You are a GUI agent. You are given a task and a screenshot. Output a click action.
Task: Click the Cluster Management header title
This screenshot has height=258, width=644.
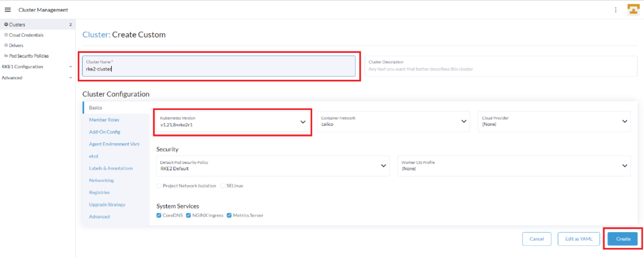(x=43, y=10)
